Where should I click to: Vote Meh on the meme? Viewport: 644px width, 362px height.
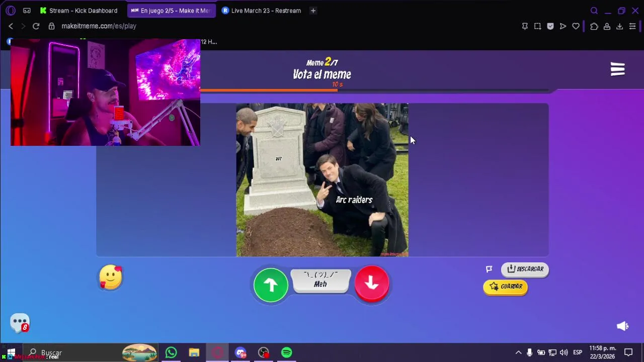pos(320,281)
